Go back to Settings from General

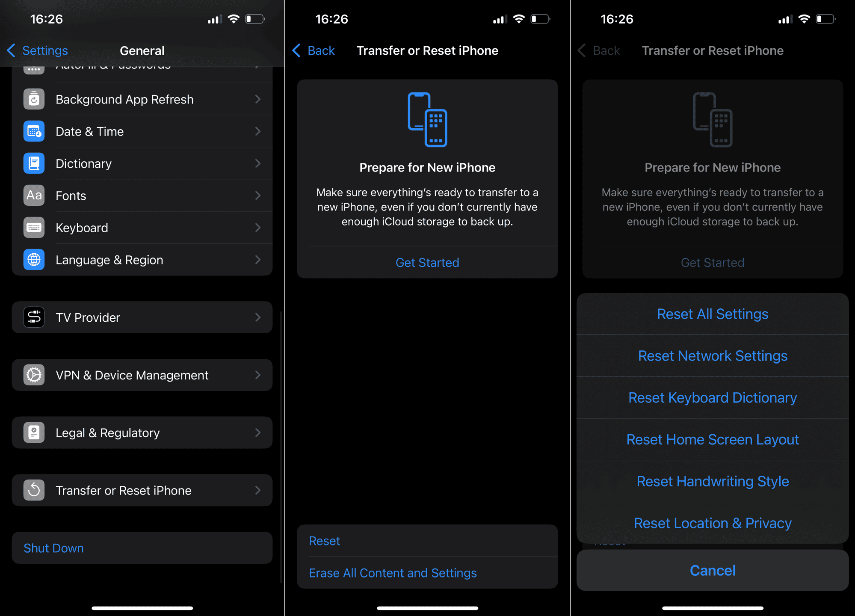coord(38,50)
